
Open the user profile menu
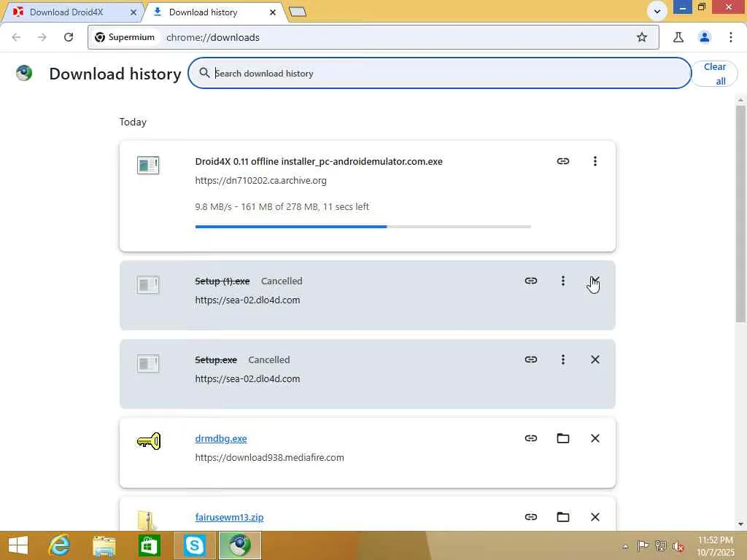pos(704,37)
